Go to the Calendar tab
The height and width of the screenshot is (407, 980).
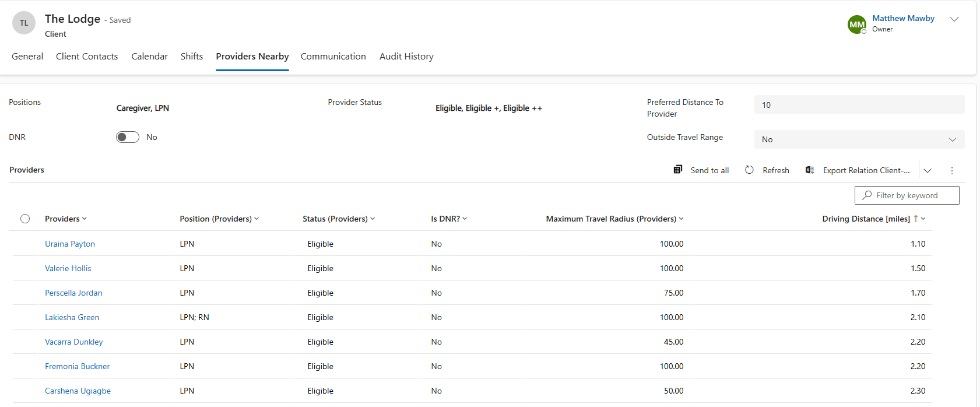tap(149, 57)
